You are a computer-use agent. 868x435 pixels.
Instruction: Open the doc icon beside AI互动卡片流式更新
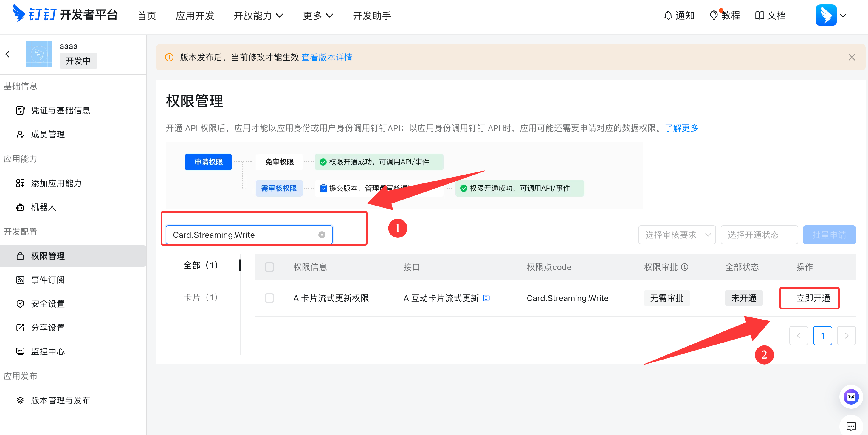486,298
